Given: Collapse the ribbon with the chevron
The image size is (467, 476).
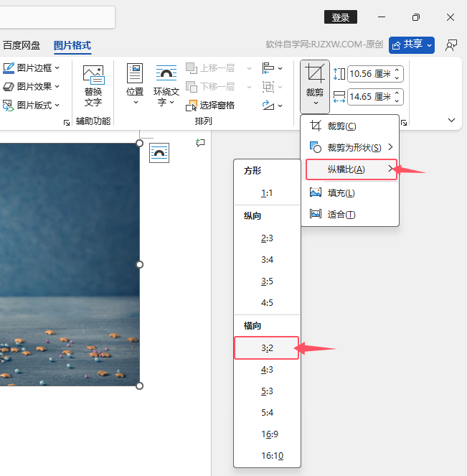Looking at the screenshot, I should 451,120.
